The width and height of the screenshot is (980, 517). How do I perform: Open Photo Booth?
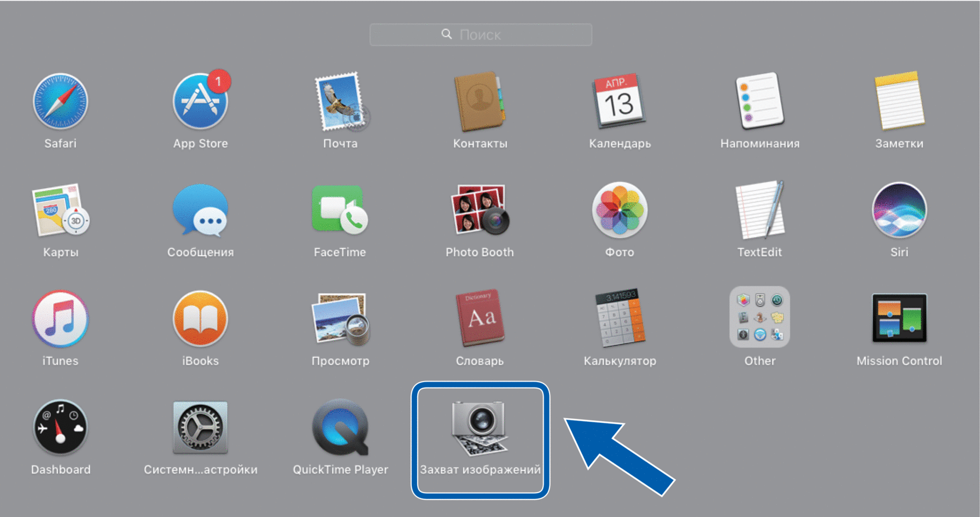click(x=480, y=210)
